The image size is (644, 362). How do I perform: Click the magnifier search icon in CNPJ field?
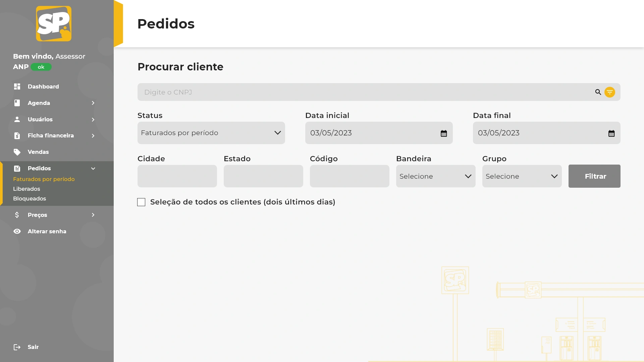tap(598, 92)
